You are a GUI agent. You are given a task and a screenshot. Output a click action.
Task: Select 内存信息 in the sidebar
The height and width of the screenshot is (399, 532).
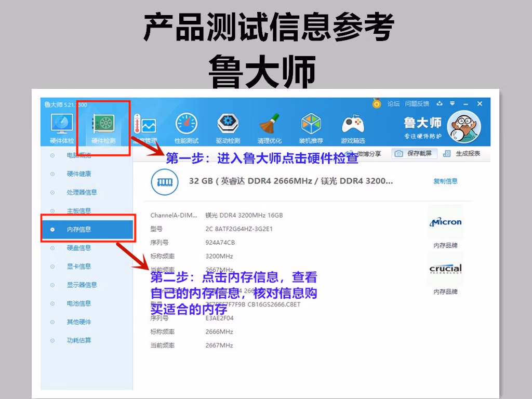(x=87, y=229)
